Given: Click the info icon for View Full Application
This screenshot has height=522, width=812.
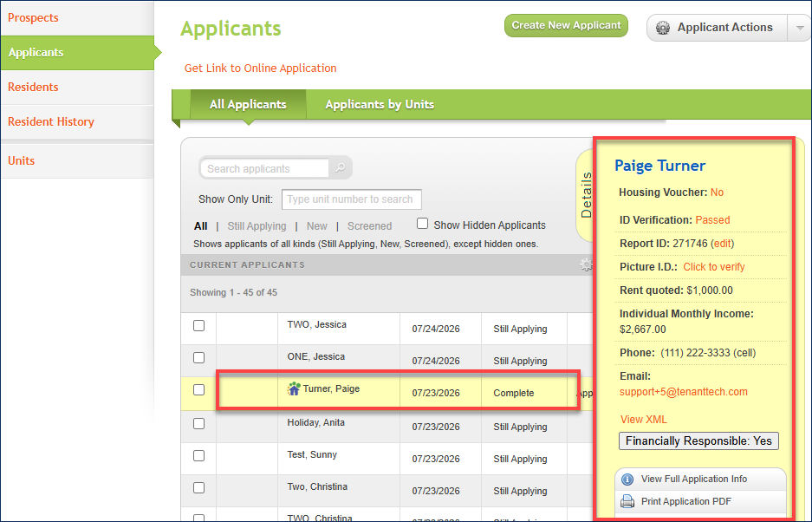Looking at the screenshot, I should pos(627,480).
